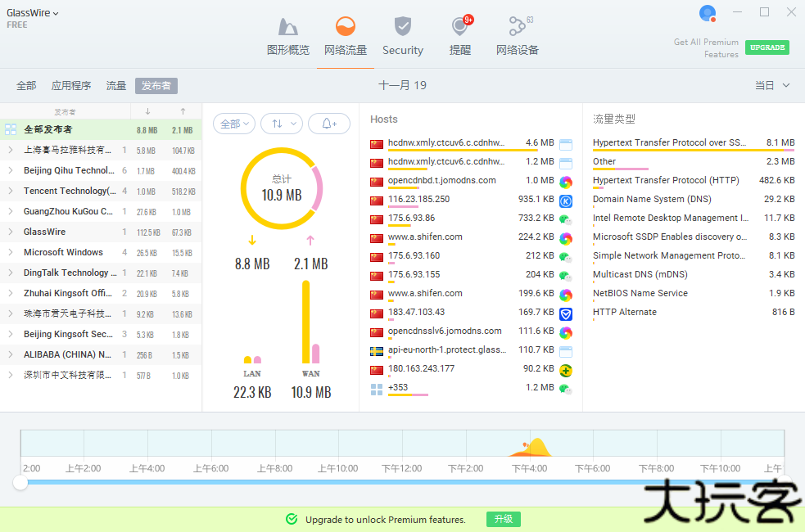Select the 珠海市君天电子科技 publisher row
The width and height of the screenshot is (805, 532).
[x=101, y=314]
